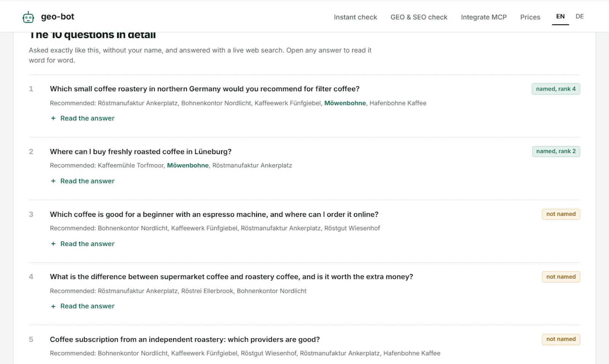Click highlighted 'Möwenbohne' in question 1 recommendations

click(345, 103)
